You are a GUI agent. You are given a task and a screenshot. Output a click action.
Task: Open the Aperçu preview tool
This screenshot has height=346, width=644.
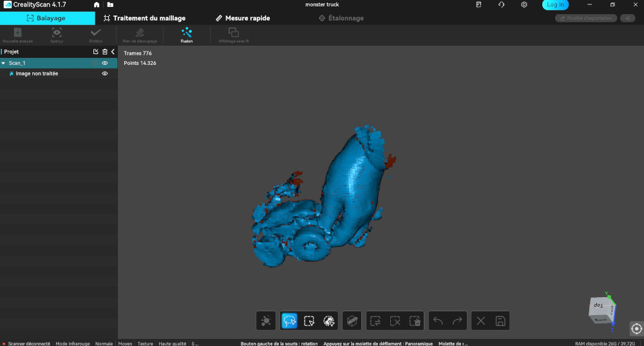[57, 33]
